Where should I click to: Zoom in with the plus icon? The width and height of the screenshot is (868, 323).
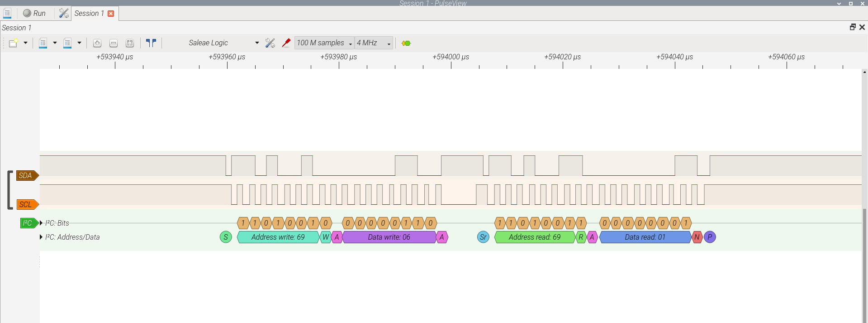[97, 43]
